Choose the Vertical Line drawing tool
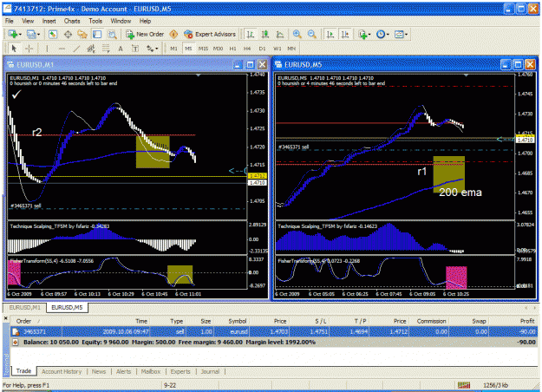 click(x=47, y=49)
